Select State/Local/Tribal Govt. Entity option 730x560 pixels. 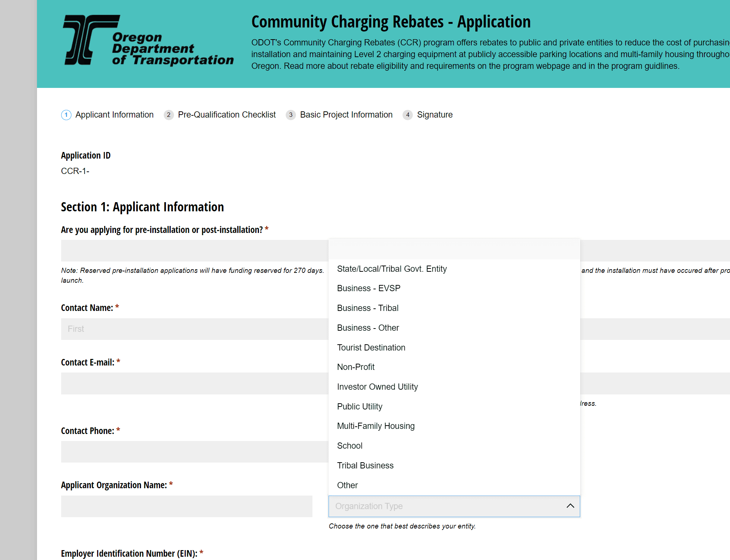click(x=454, y=269)
